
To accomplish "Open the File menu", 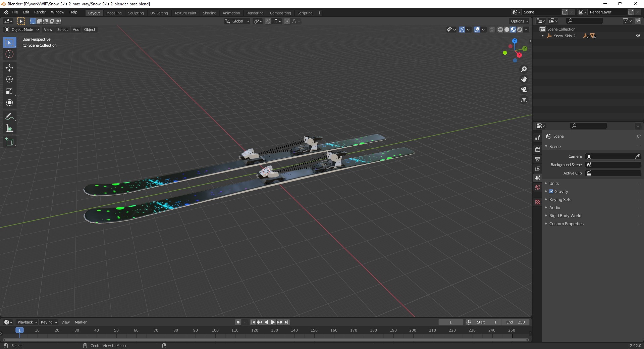I will click(x=15, y=12).
